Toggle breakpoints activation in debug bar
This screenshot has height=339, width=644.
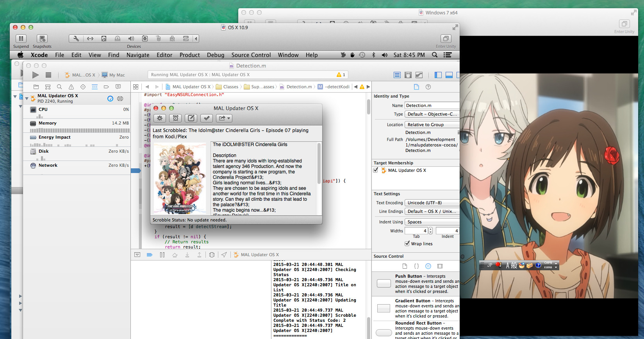(x=149, y=255)
